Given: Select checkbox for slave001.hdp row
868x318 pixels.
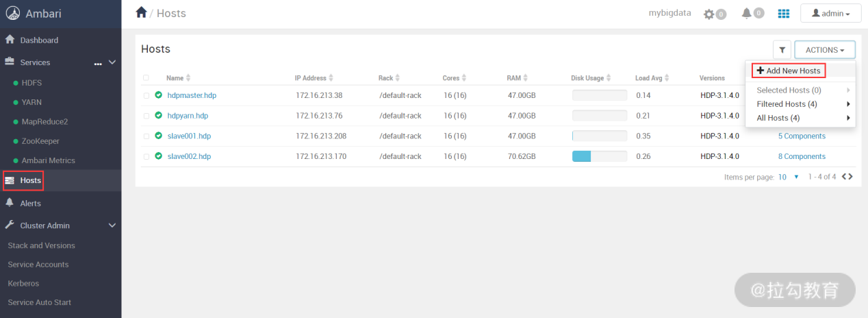Looking at the screenshot, I should point(146,136).
